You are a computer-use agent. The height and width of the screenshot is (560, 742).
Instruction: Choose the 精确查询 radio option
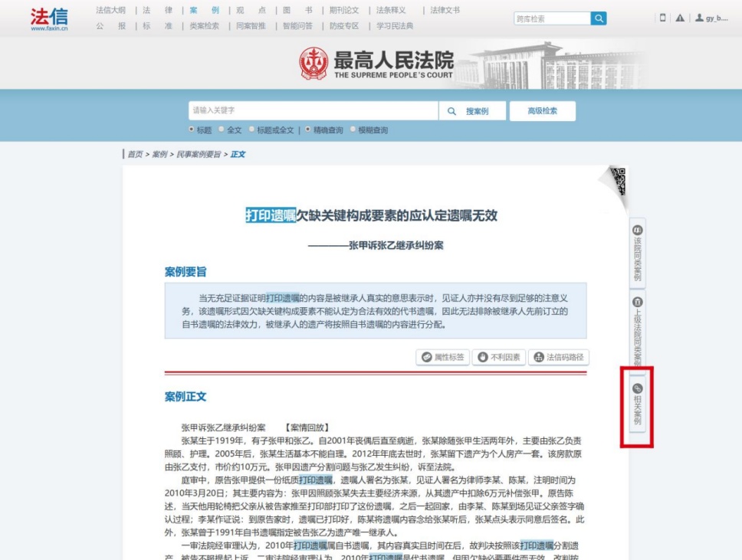click(307, 129)
